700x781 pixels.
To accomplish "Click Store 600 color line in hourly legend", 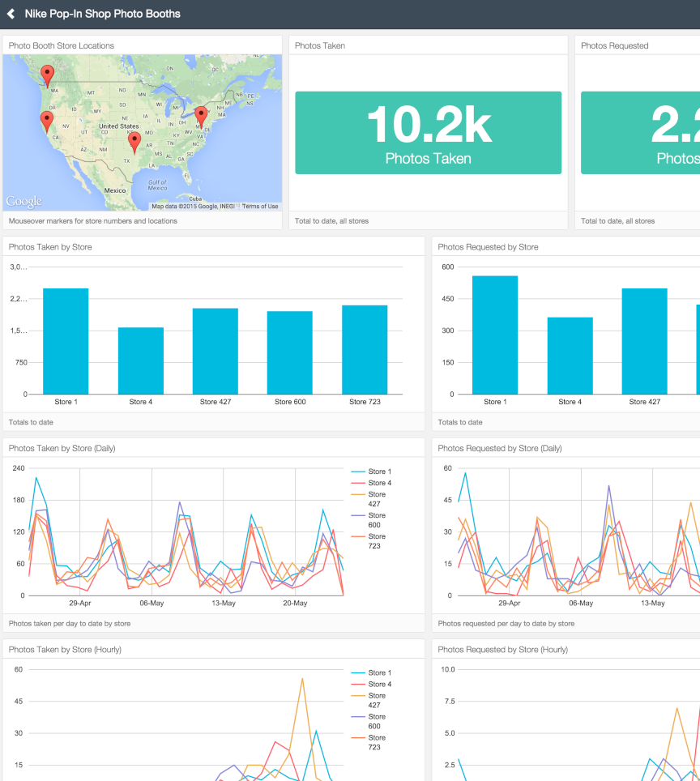I will point(359,717).
